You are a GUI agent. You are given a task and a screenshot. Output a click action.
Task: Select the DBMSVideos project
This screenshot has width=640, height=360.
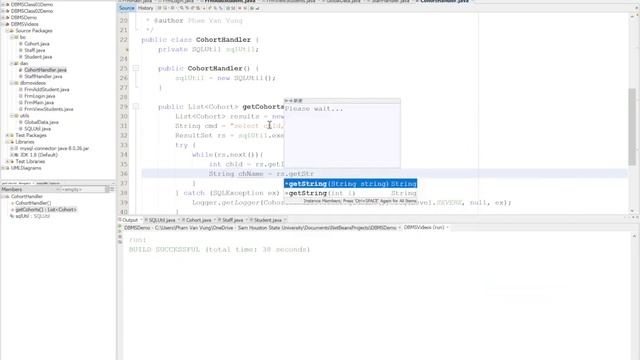click(x=24, y=24)
